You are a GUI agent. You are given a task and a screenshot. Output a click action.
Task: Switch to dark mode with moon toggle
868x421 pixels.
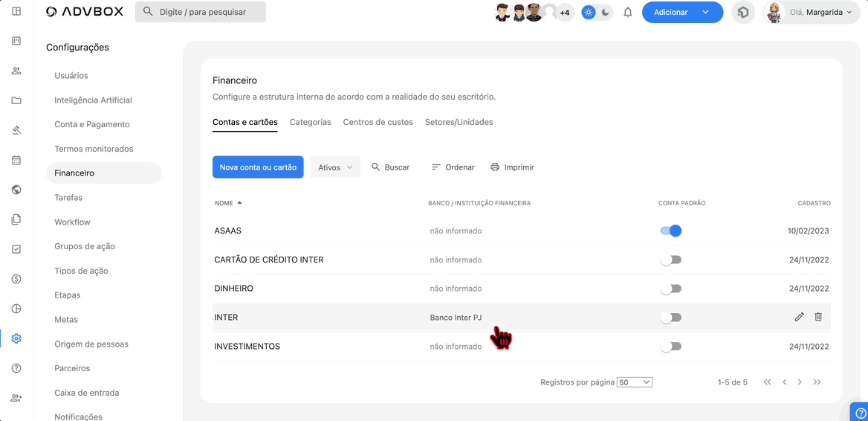point(606,13)
